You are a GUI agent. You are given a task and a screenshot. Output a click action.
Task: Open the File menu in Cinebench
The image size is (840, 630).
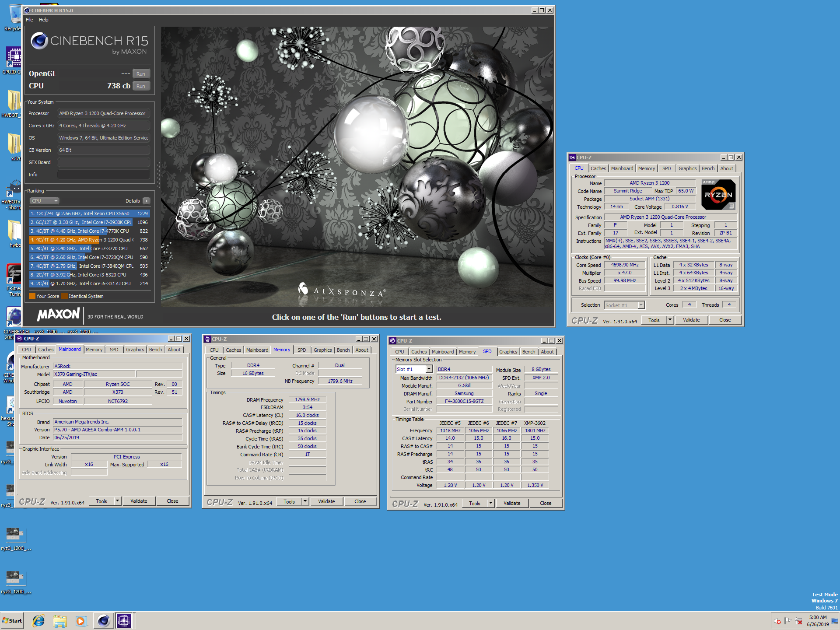coord(29,20)
